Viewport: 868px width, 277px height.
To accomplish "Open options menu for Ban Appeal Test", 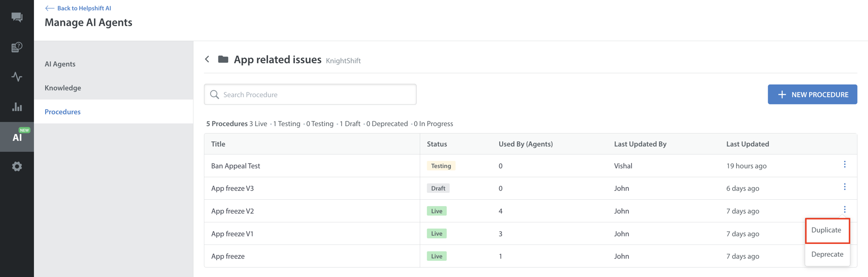I will 844,164.
